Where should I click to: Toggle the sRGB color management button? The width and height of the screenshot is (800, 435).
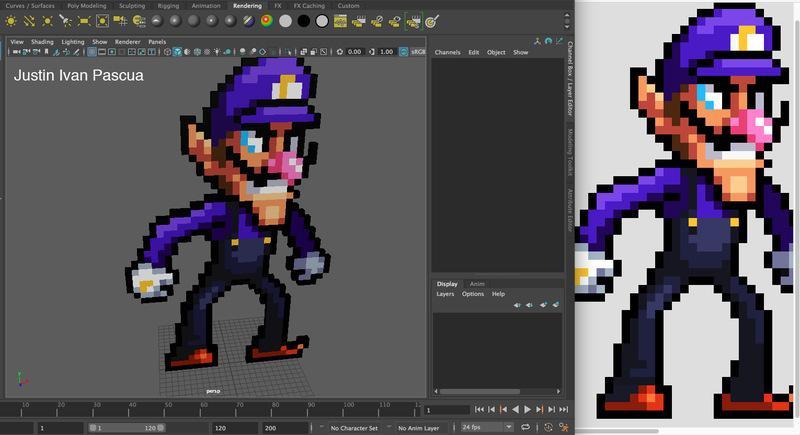pyautogui.click(x=415, y=52)
